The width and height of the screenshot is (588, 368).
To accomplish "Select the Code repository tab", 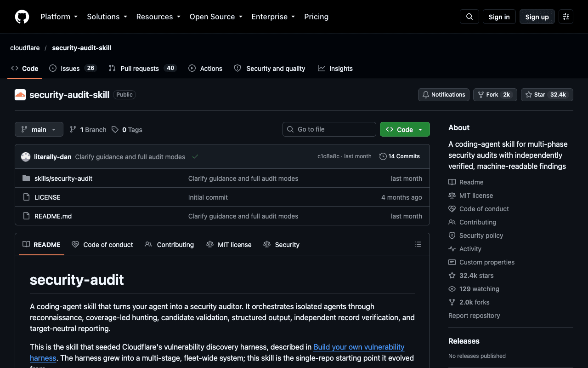I will coord(25,68).
